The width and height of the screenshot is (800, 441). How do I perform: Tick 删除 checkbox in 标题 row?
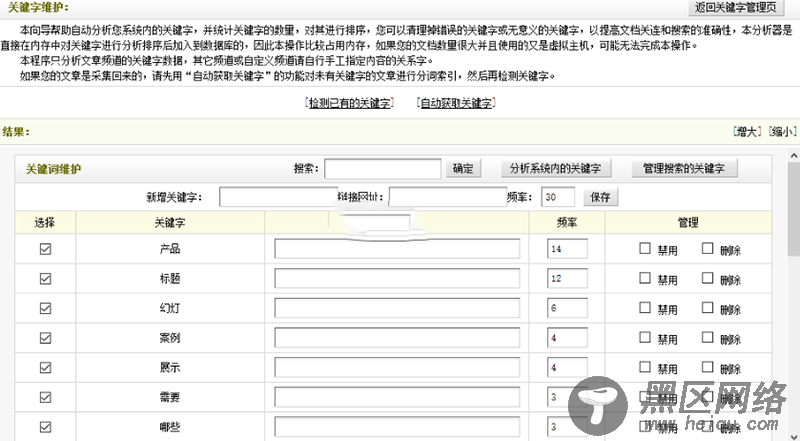(x=707, y=278)
